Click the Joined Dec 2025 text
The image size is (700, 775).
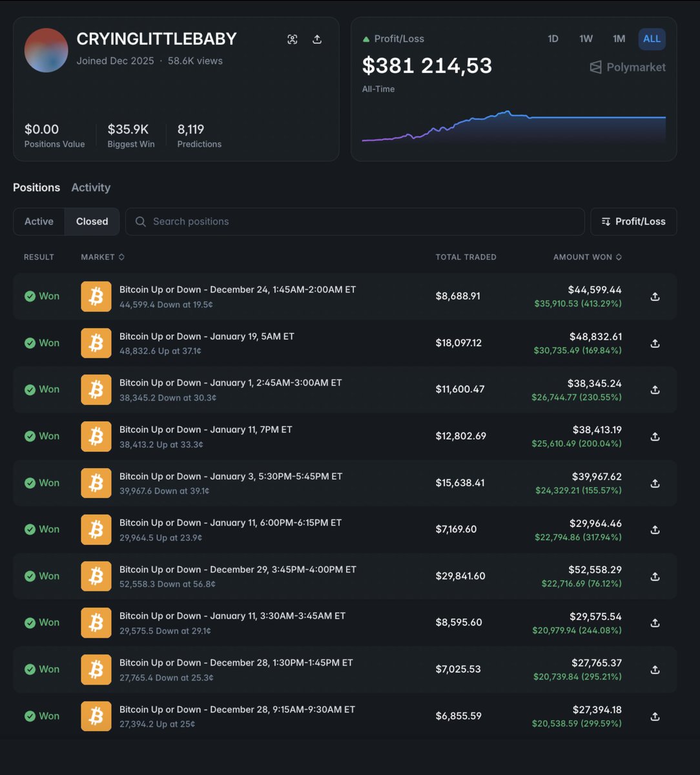click(x=115, y=61)
